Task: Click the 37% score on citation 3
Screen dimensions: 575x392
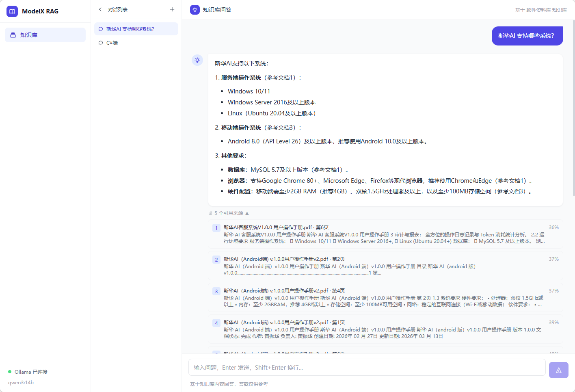Action: coord(554,291)
